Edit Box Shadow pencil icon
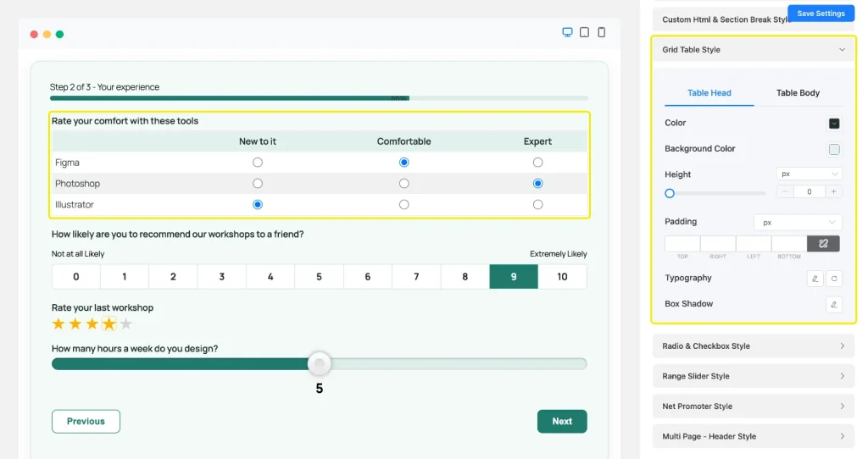868x459 pixels. click(834, 304)
